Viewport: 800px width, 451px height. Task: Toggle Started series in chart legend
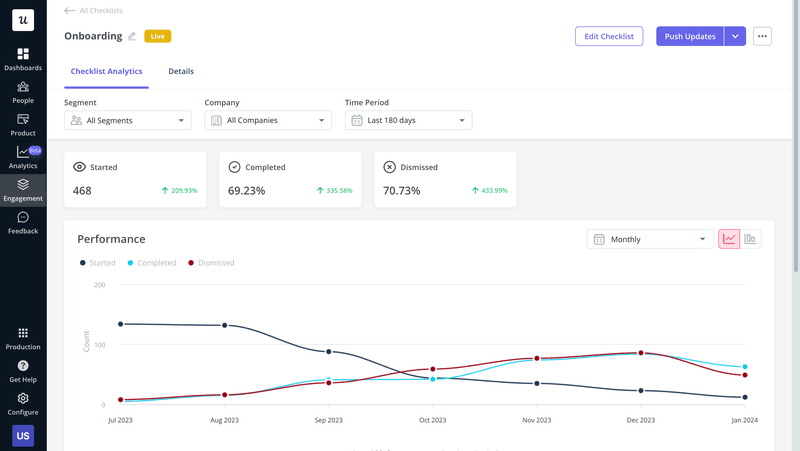(97, 263)
